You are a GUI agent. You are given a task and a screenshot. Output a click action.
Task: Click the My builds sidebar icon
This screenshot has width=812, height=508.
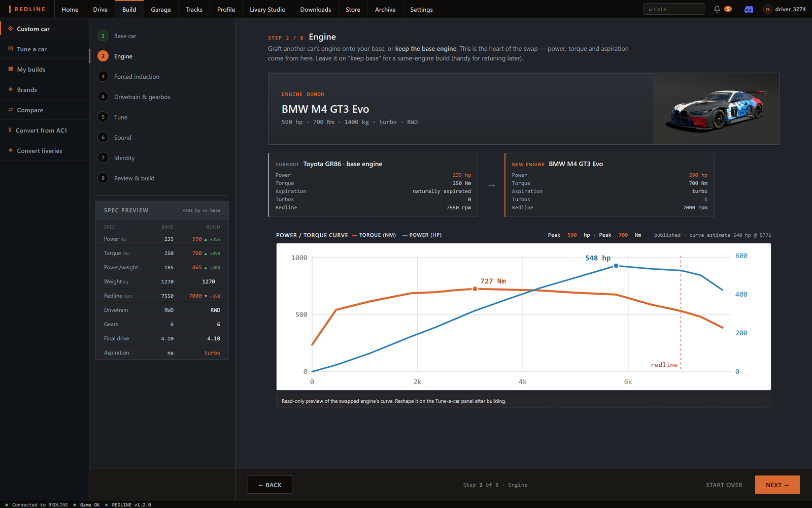click(x=11, y=69)
